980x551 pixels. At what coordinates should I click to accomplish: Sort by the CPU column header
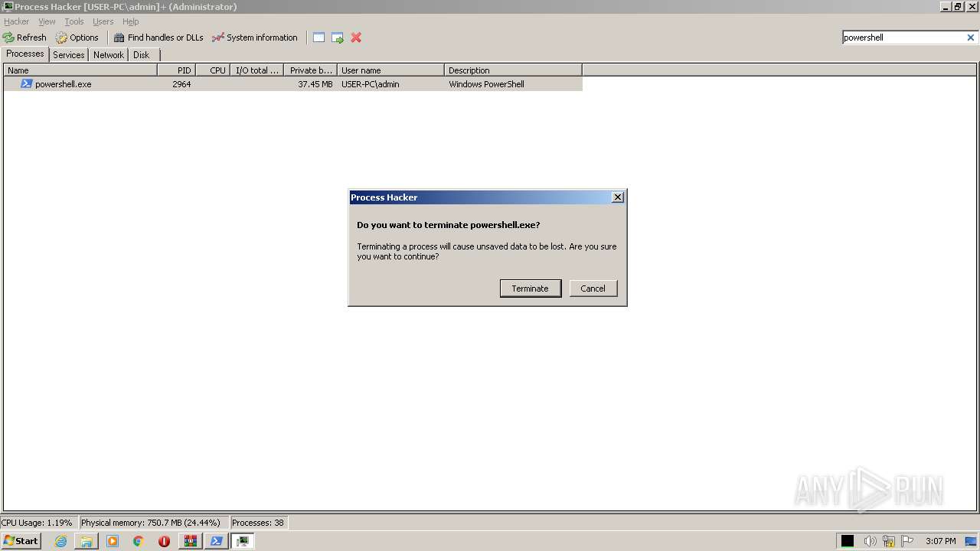coord(213,70)
